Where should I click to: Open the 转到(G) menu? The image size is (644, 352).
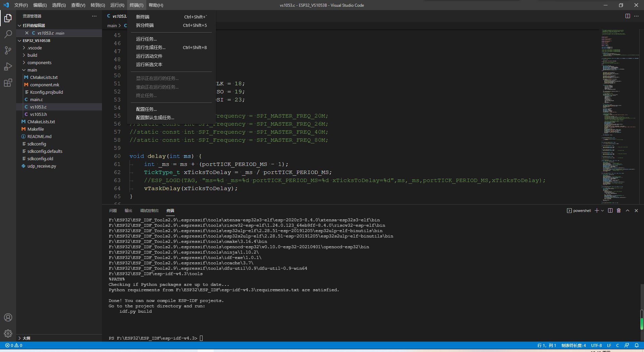coord(98,5)
